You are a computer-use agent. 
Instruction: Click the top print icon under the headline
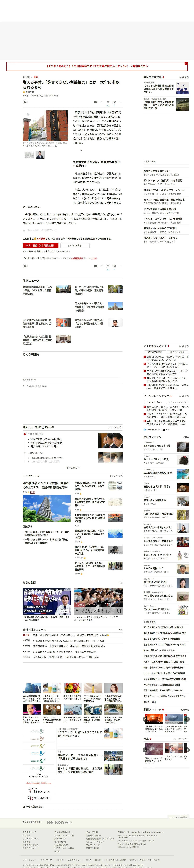pos(25,102)
